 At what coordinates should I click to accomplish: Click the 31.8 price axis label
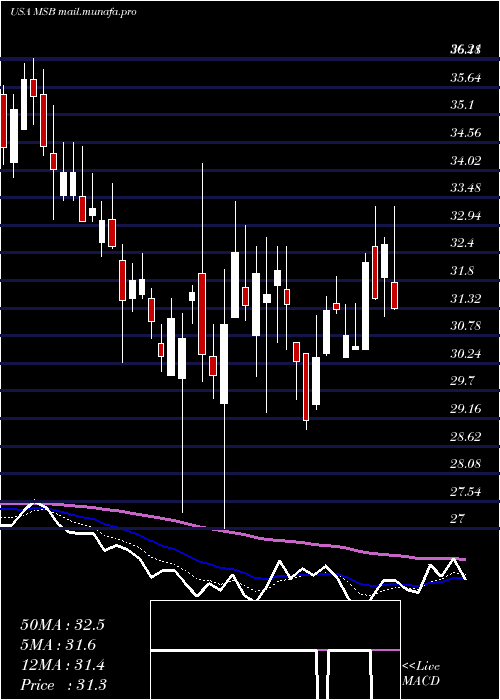(462, 271)
